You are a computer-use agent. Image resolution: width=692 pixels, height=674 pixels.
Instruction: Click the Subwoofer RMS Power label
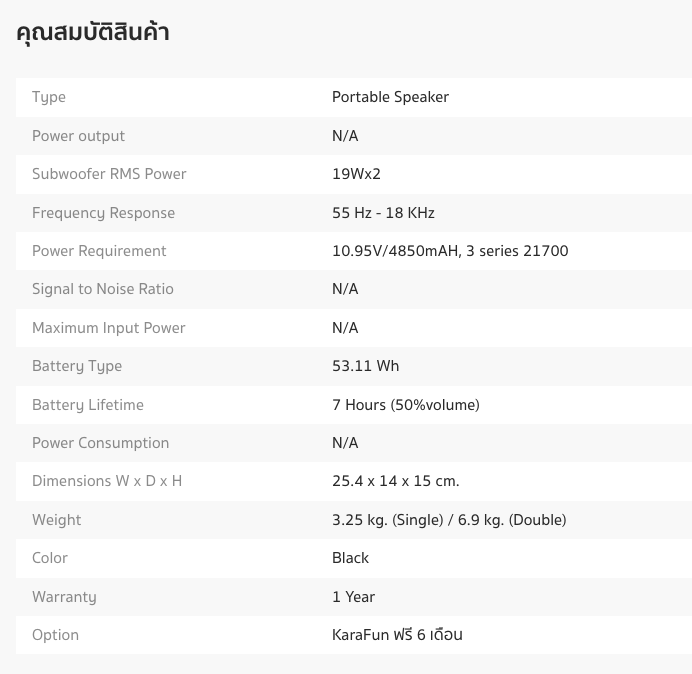click(x=109, y=174)
